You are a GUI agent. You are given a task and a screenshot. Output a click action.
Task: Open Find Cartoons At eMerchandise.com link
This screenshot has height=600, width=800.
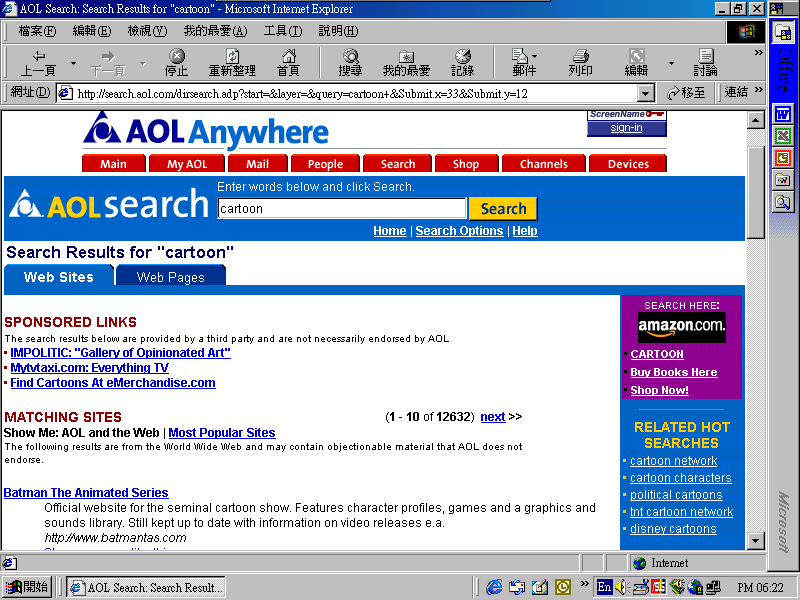coord(113,383)
